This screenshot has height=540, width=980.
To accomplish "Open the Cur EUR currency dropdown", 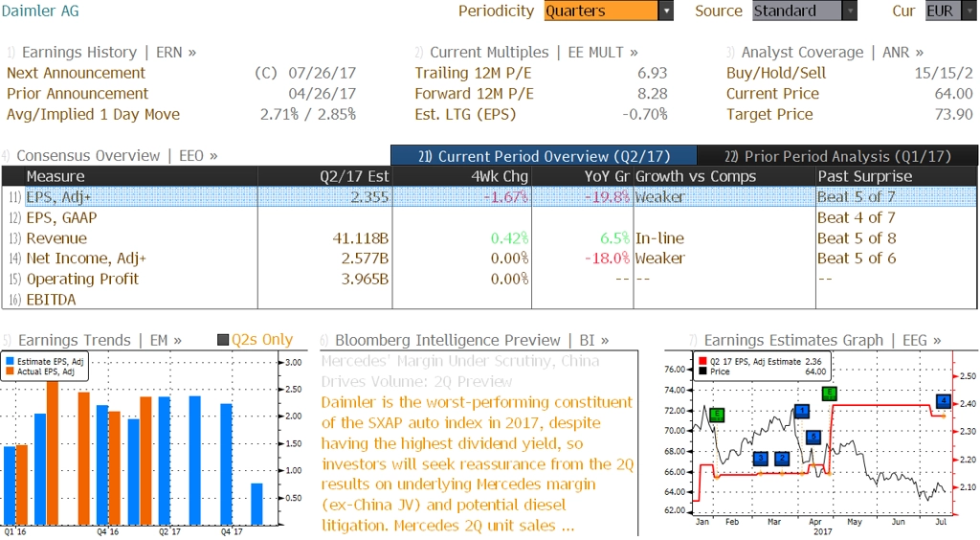I will point(950,11).
